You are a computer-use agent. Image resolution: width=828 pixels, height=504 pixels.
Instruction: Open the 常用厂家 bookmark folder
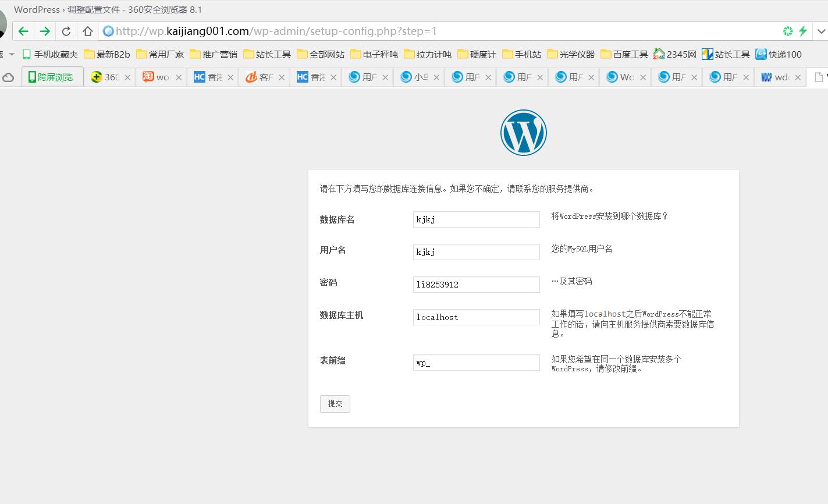(x=160, y=54)
